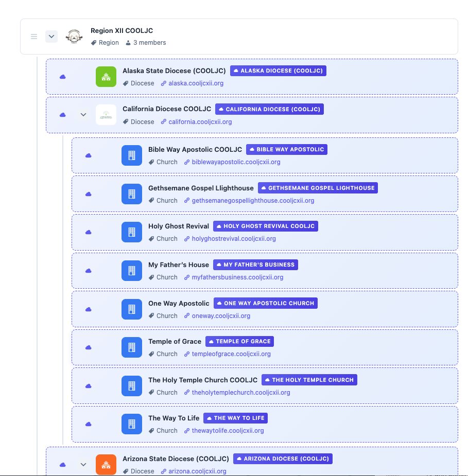The width and height of the screenshot is (468, 476).
Task: Collapse California Diocese COOLJC children
Action: [83, 115]
